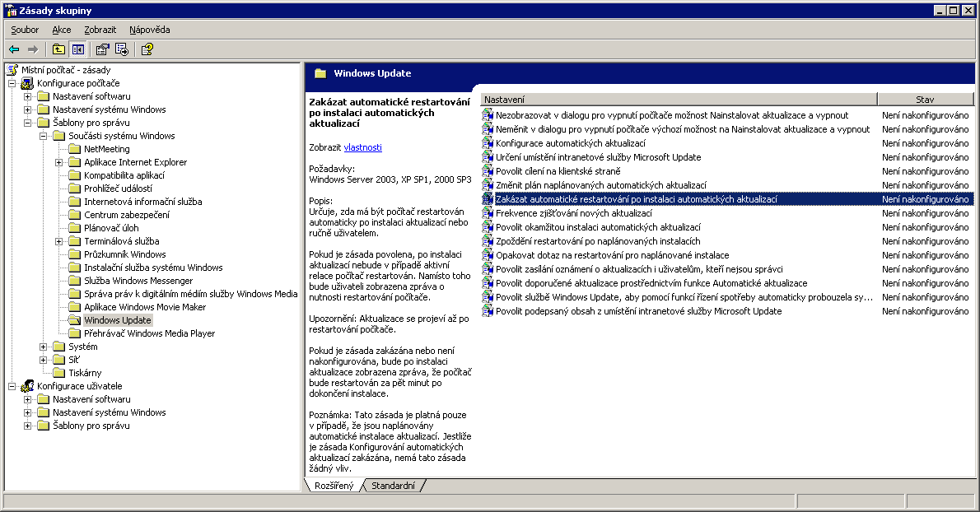Screen dimensions: 980x512
Task: Select Přehrávač Windows Media Player tree item
Action: (x=149, y=333)
